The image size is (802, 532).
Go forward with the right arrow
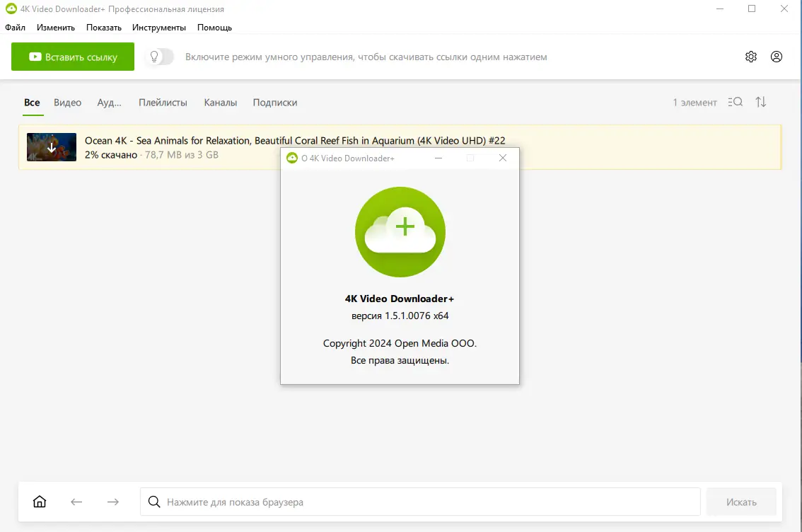pos(113,502)
